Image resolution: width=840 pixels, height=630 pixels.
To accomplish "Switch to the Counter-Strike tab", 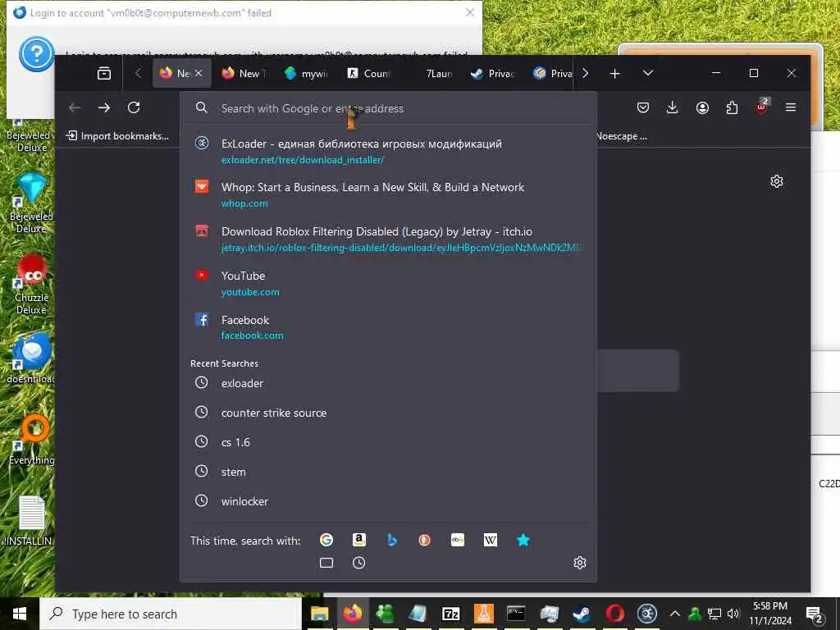I will pos(369,73).
